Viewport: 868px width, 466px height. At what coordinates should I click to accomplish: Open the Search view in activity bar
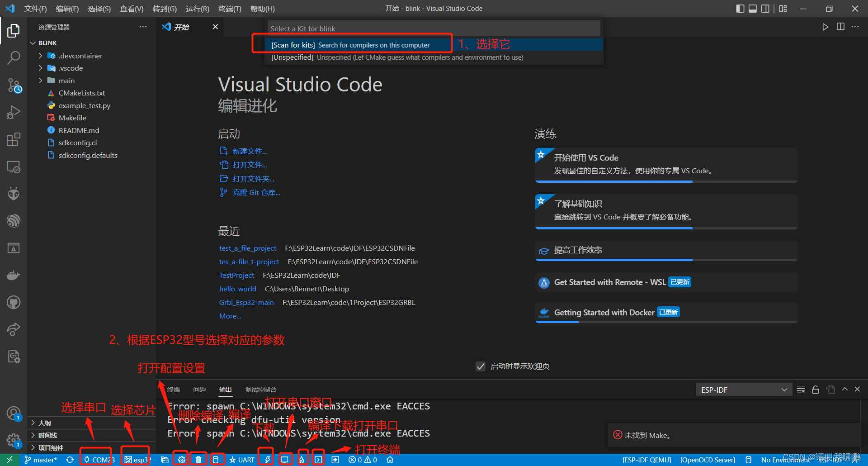point(14,57)
